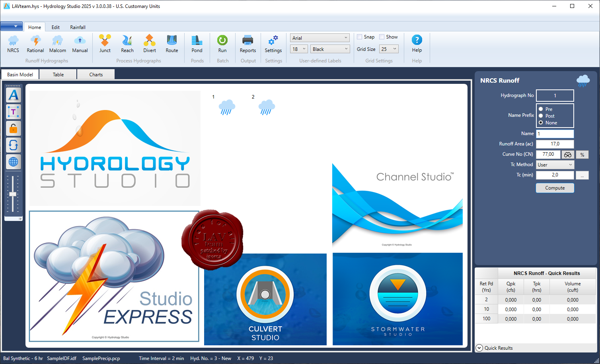Click the percent button beside Curve No

pyautogui.click(x=582, y=155)
